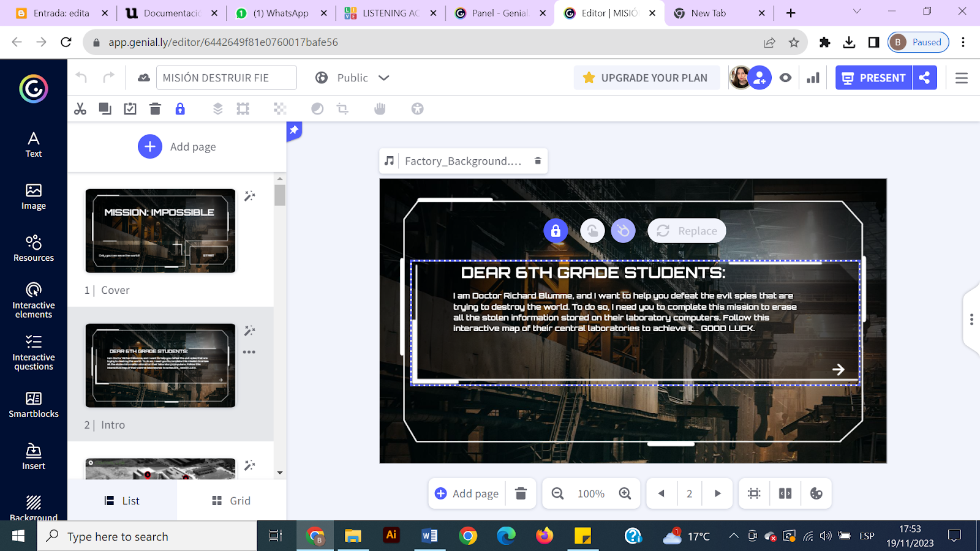This screenshot has width=980, height=551.
Task: Click the crop tool icon
Action: pyautogui.click(x=342, y=109)
